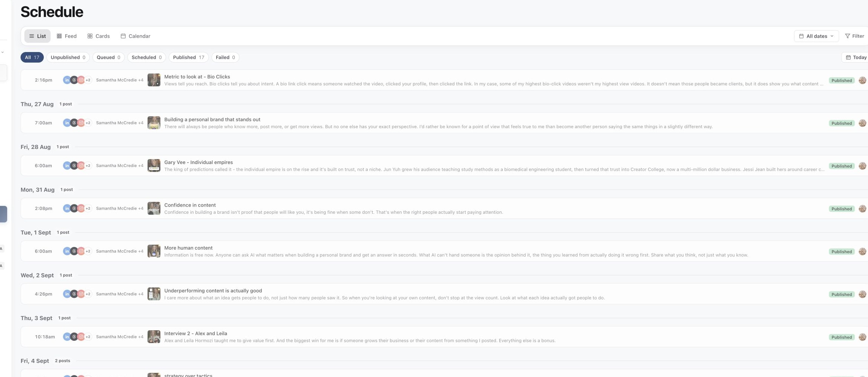Select the Failed filter chip
This screenshot has height=377, width=868.
coord(225,57)
